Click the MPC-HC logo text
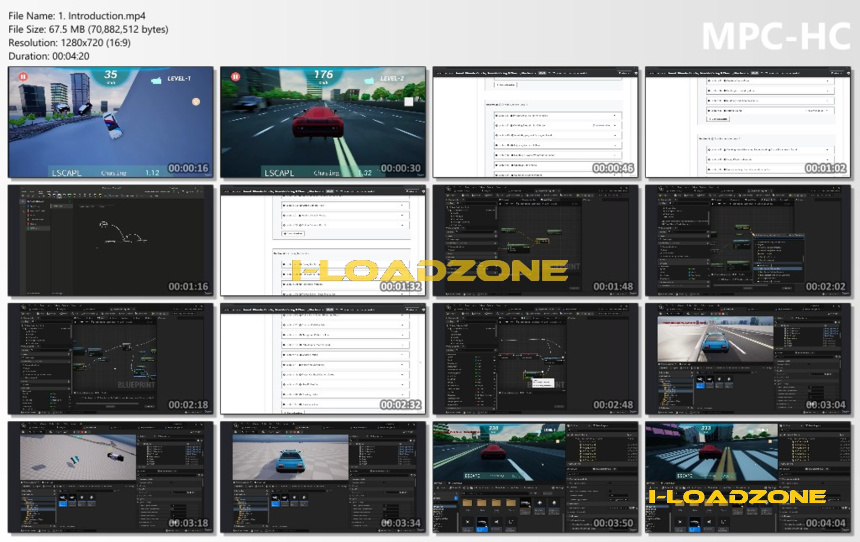 coord(776,37)
